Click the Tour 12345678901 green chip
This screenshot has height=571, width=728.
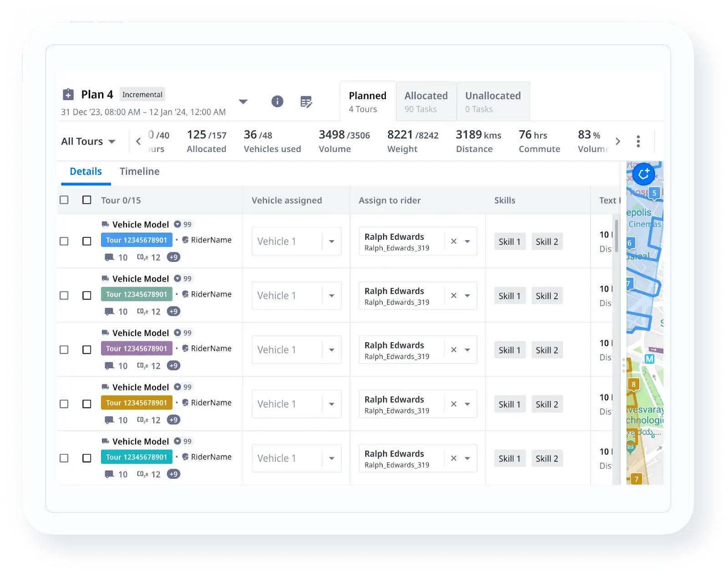pyautogui.click(x=136, y=294)
